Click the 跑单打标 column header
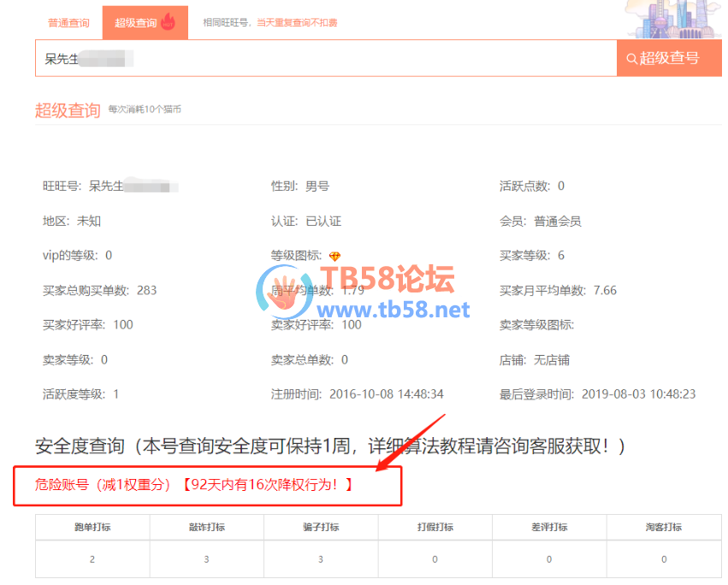 pyautogui.click(x=92, y=527)
